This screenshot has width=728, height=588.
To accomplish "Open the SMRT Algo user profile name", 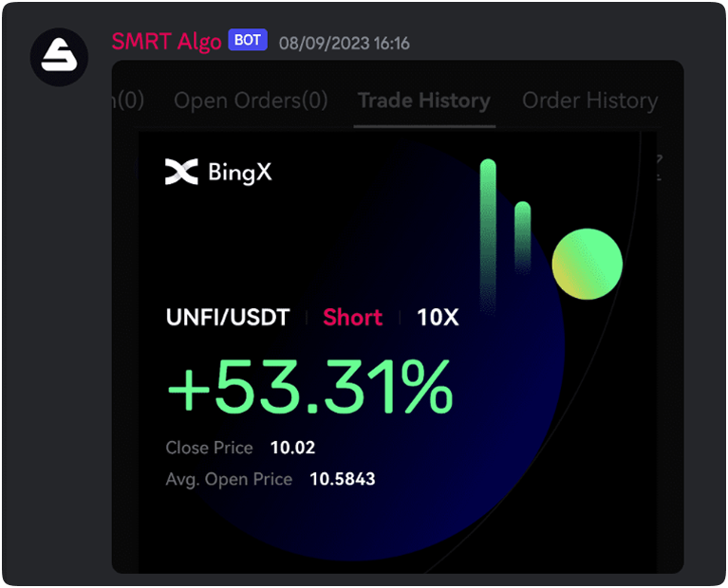I will pos(167,42).
